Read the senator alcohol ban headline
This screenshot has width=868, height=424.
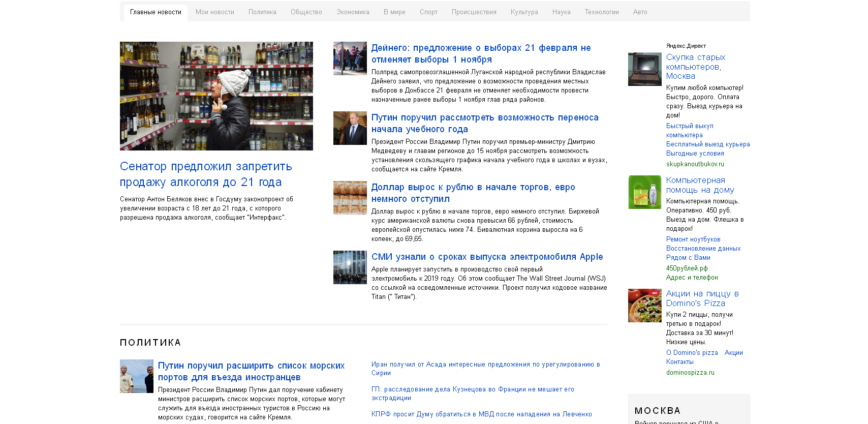[x=206, y=174]
